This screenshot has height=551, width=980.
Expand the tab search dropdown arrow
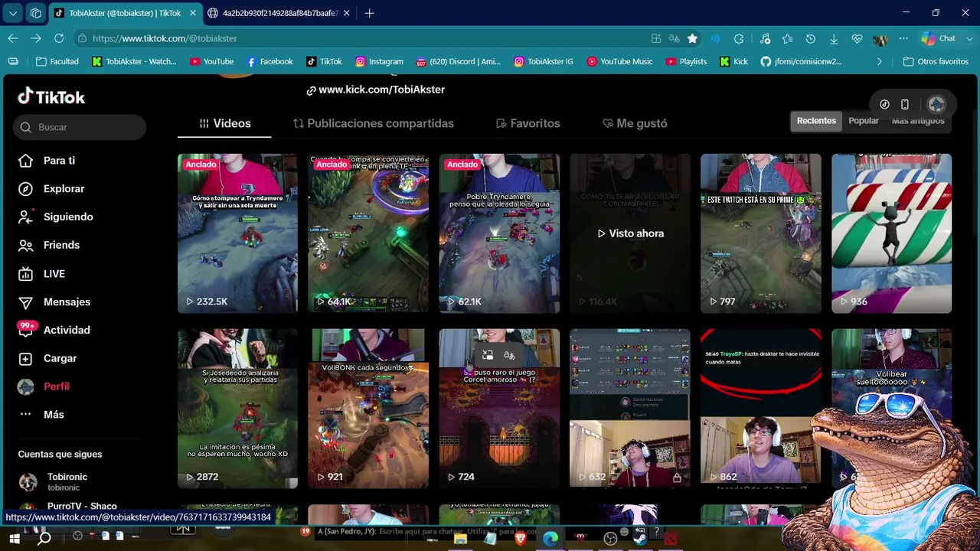point(12,13)
